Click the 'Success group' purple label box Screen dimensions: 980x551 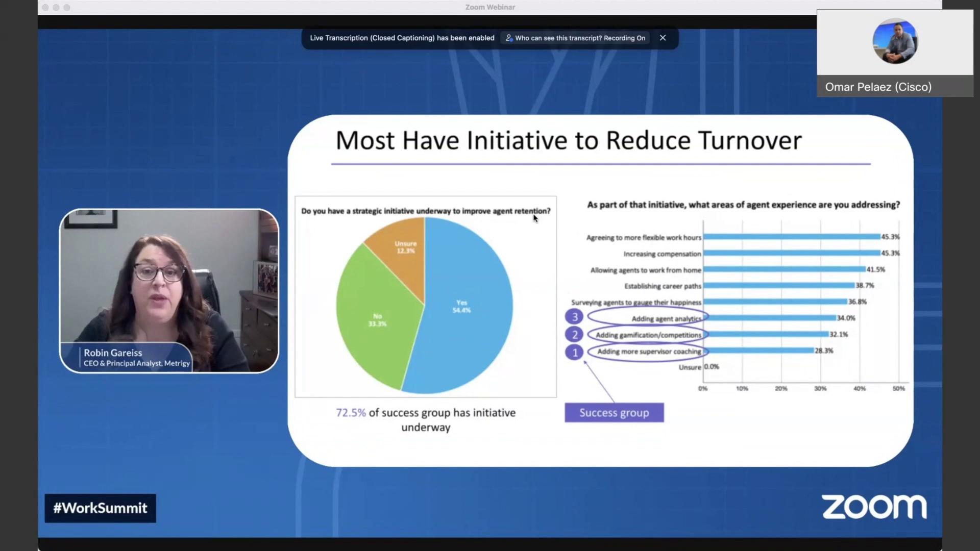pyautogui.click(x=614, y=413)
